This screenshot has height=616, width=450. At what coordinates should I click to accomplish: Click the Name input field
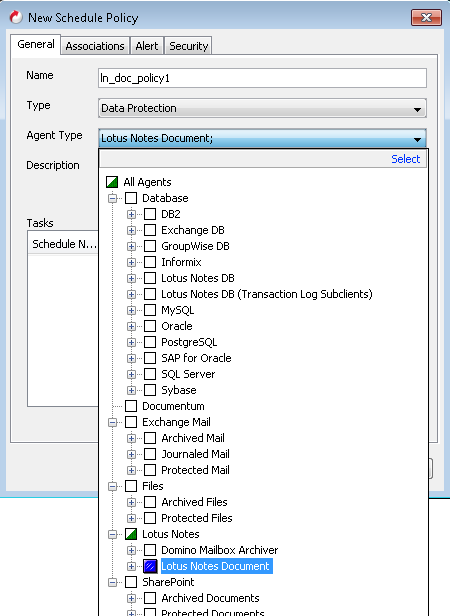[x=262, y=78]
